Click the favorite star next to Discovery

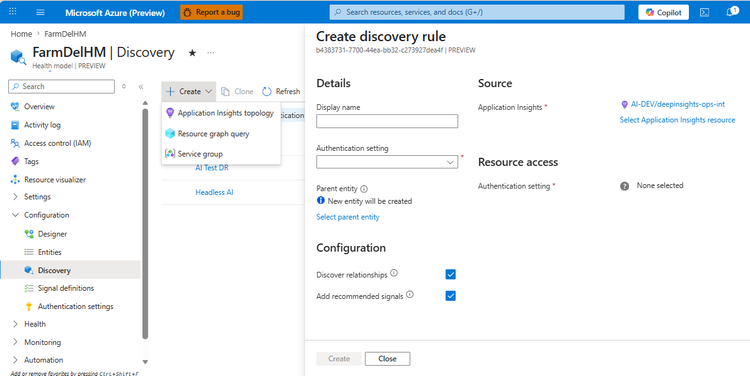(x=192, y=53)
